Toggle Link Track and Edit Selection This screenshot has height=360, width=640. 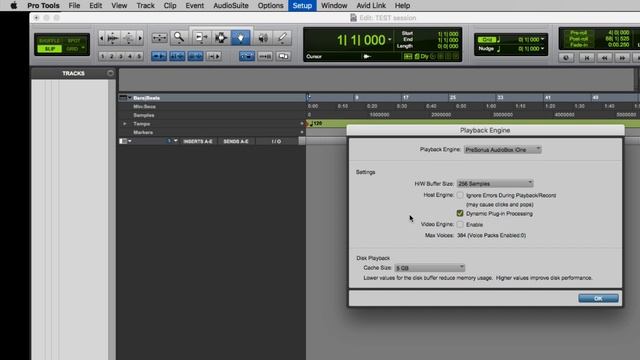coord(195,56)
